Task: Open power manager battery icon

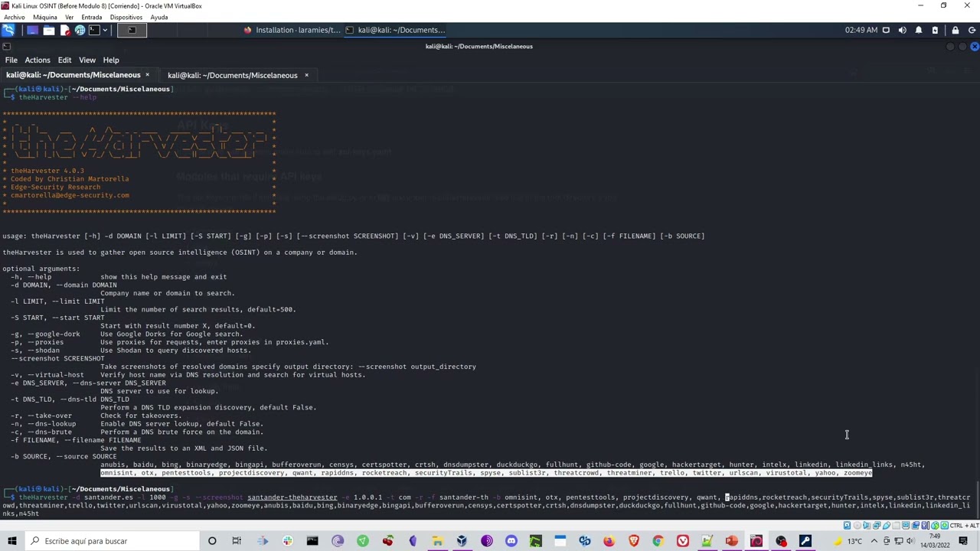Action: (x=935, y=30)
